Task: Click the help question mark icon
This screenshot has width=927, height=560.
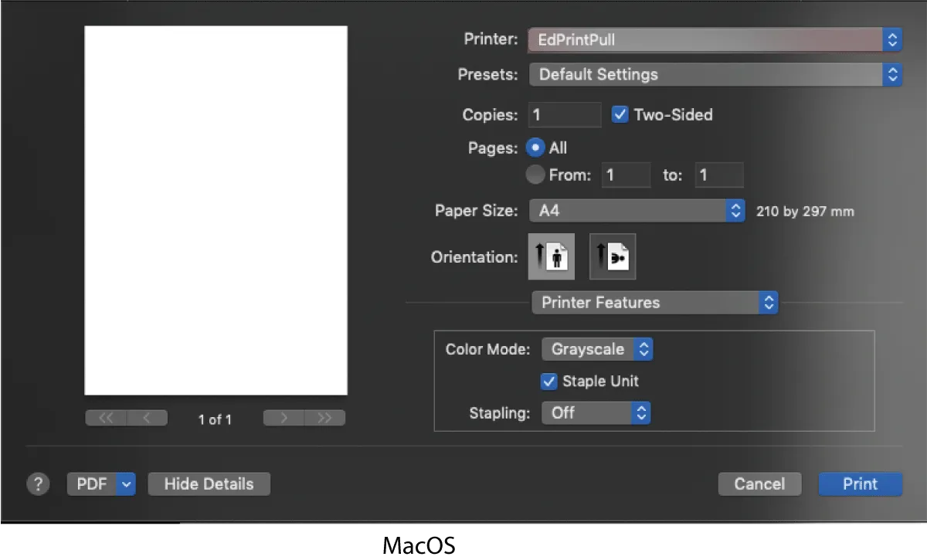Action: pyautogui.click(x=38, y=484)
